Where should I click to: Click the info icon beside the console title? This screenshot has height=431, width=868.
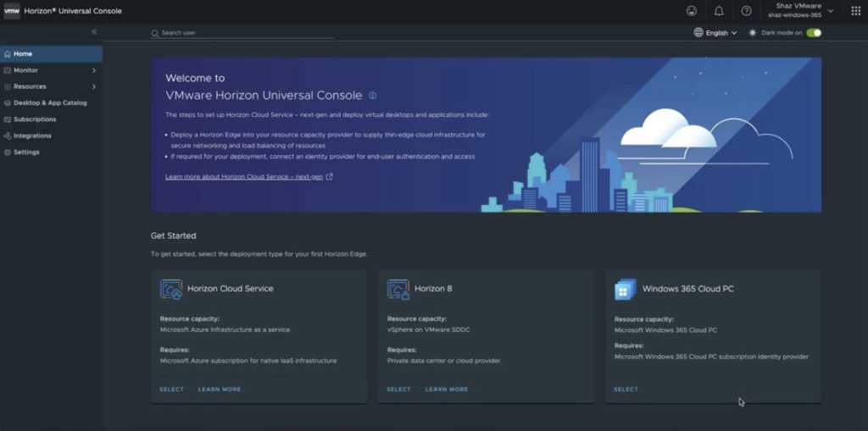pos(373,96)
